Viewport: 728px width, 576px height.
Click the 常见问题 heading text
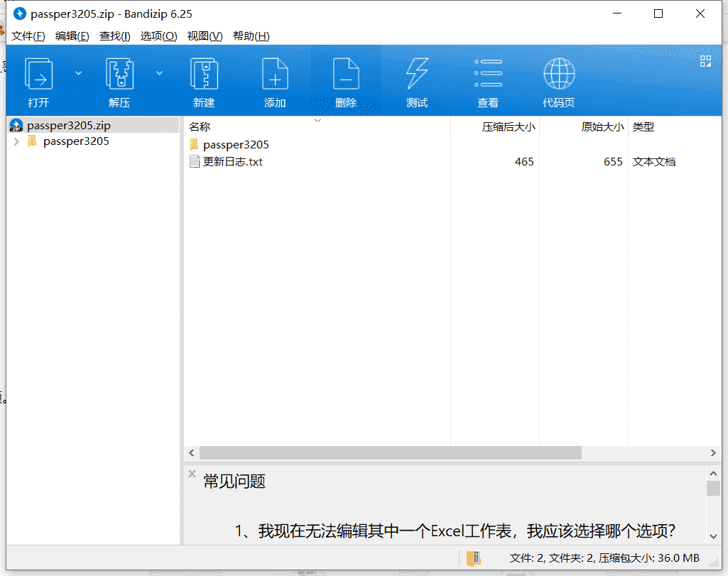[234, 482]
